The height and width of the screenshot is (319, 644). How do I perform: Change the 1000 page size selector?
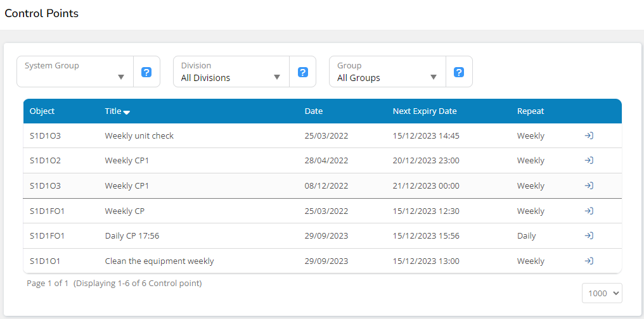[602, 293]
